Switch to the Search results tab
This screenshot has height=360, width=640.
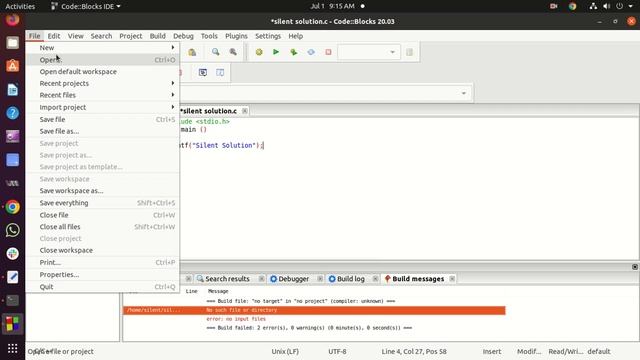[x=227, y=279]
